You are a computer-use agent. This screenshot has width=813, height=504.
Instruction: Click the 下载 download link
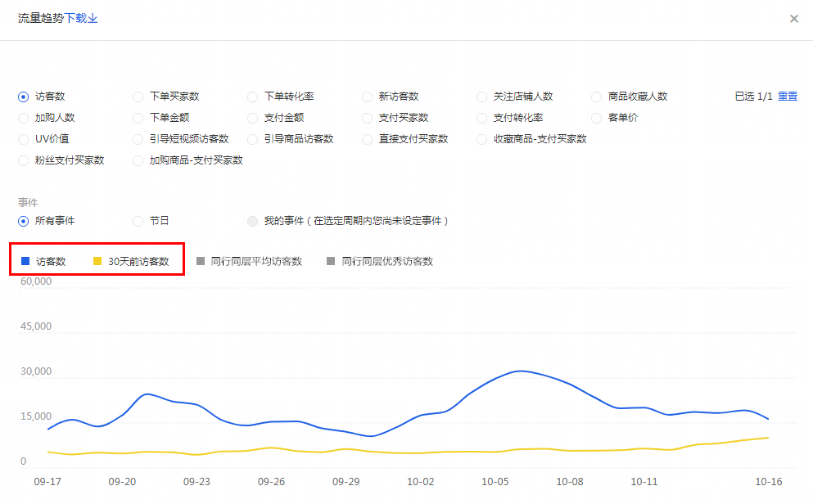pyautogui.click(x=81, y=18)
